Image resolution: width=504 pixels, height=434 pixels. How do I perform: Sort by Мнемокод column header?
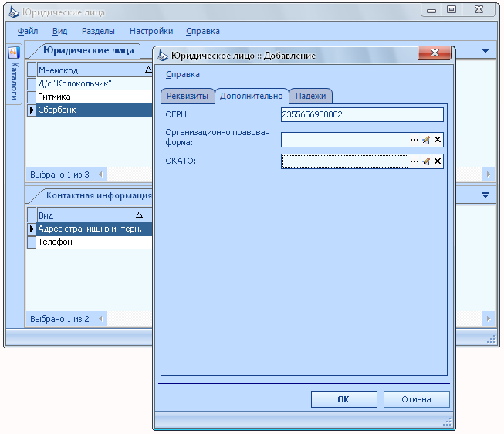coord(94,70)
